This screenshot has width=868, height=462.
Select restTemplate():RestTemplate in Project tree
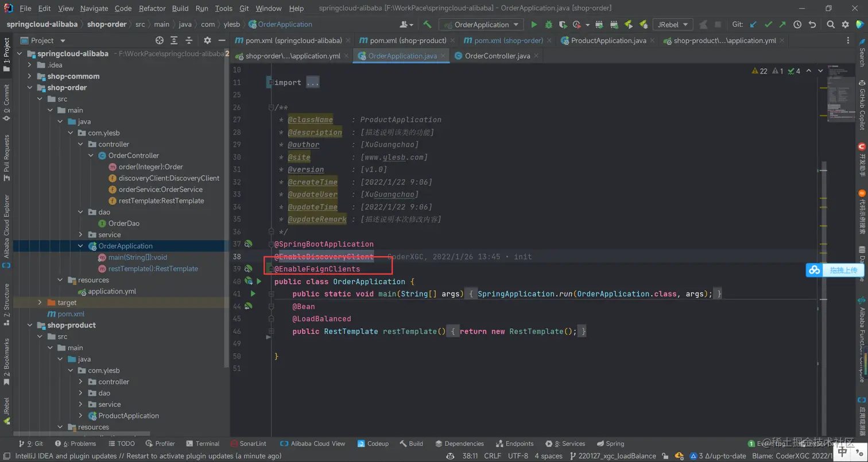[153, 269]
